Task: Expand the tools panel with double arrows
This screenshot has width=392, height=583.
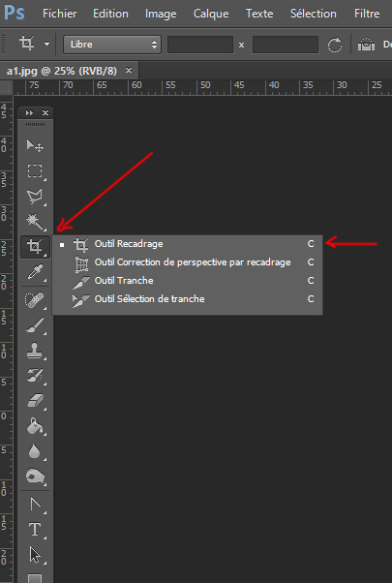Action: [x=29, y=112]
